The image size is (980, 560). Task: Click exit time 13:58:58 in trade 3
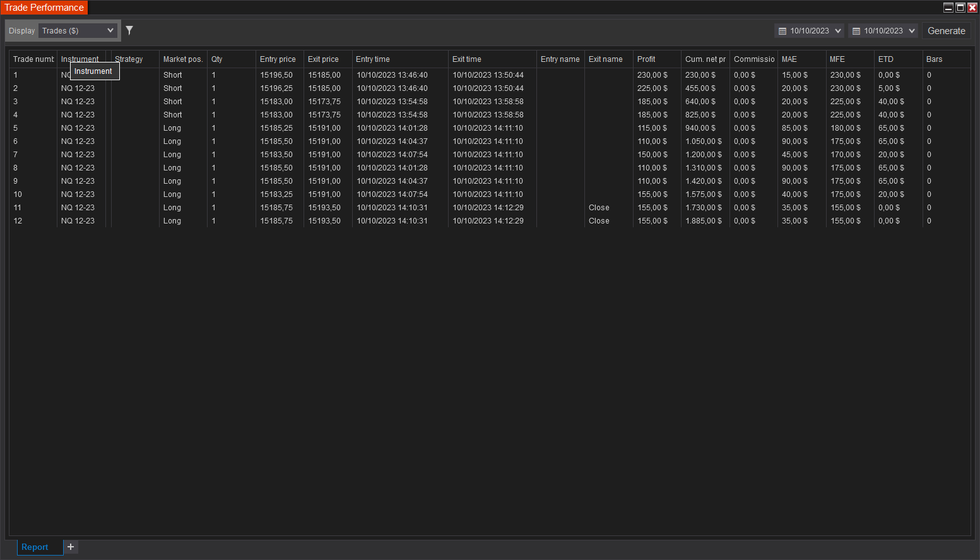click(488, 102)
